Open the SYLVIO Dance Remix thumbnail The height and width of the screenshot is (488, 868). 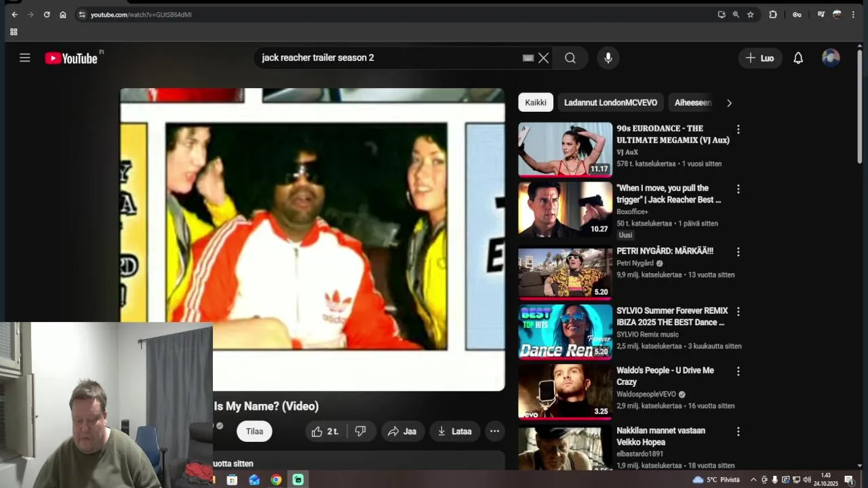click(x=566, y=332)
